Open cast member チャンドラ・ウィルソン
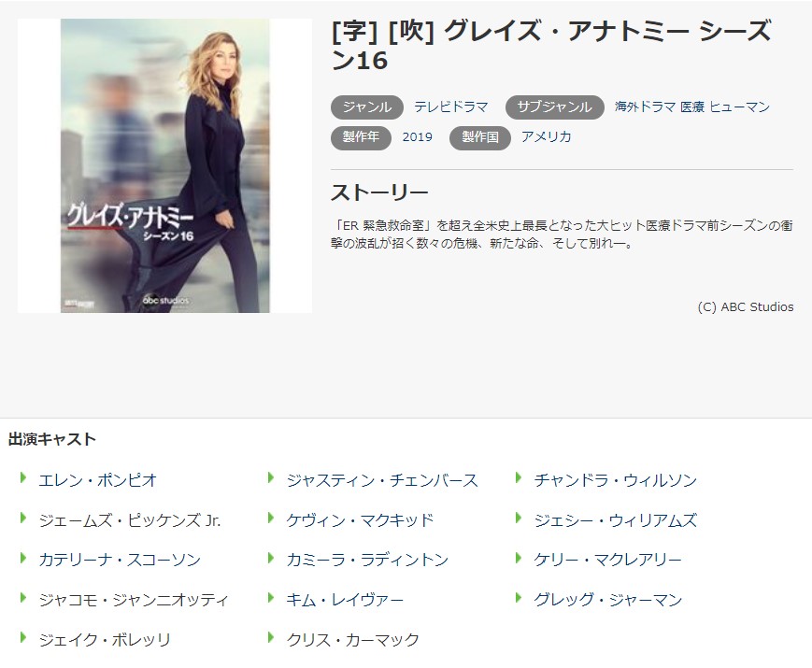Image resolution: width=812 pixels, height=668 pixels. click(x=615, y=480)
